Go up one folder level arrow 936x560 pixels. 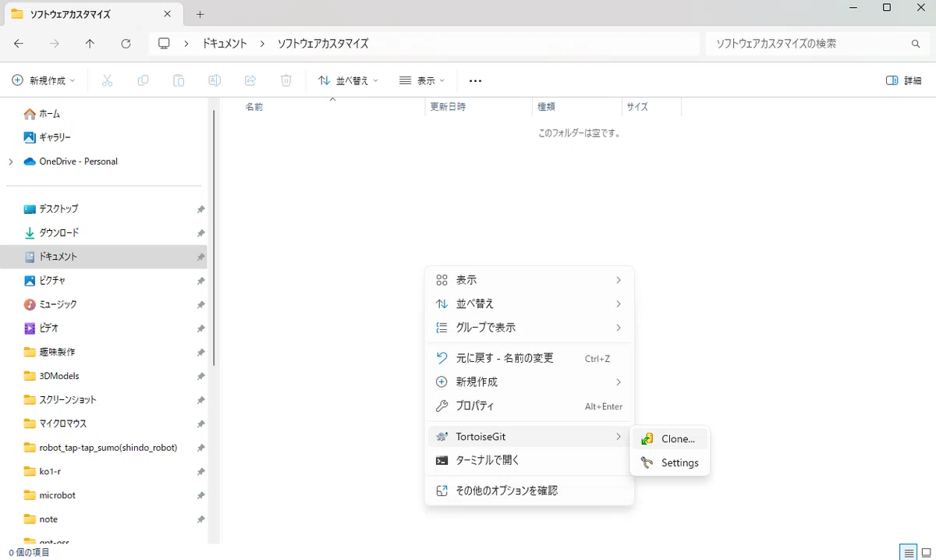[90, 44]
